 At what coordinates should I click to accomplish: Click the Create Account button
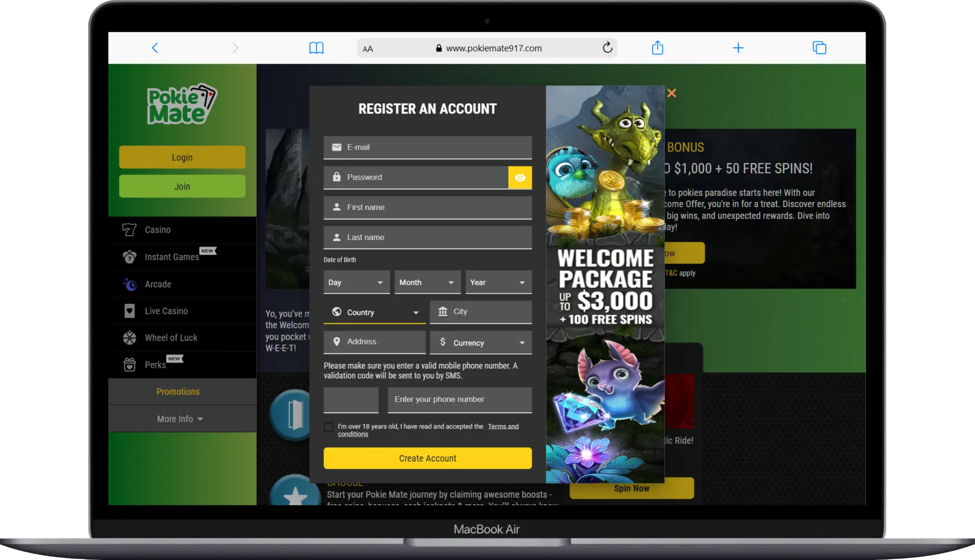click(427, 458)
